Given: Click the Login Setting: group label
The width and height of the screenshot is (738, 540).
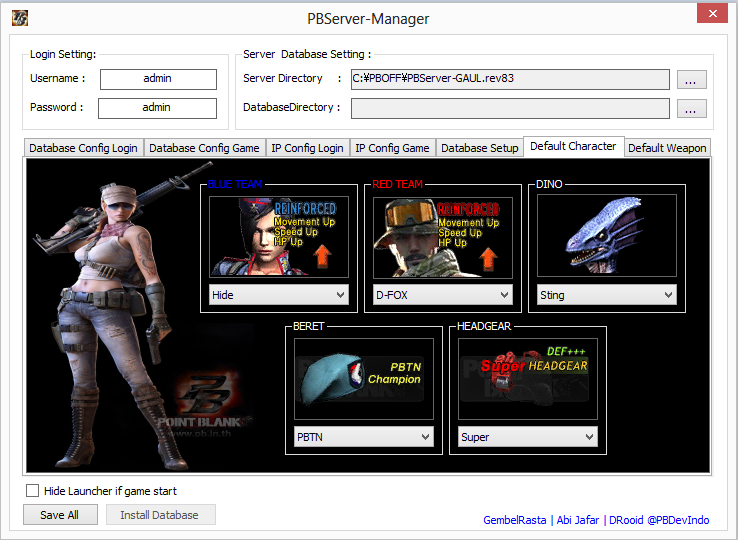Looking at the screenshot, I should tap(63, 54).
